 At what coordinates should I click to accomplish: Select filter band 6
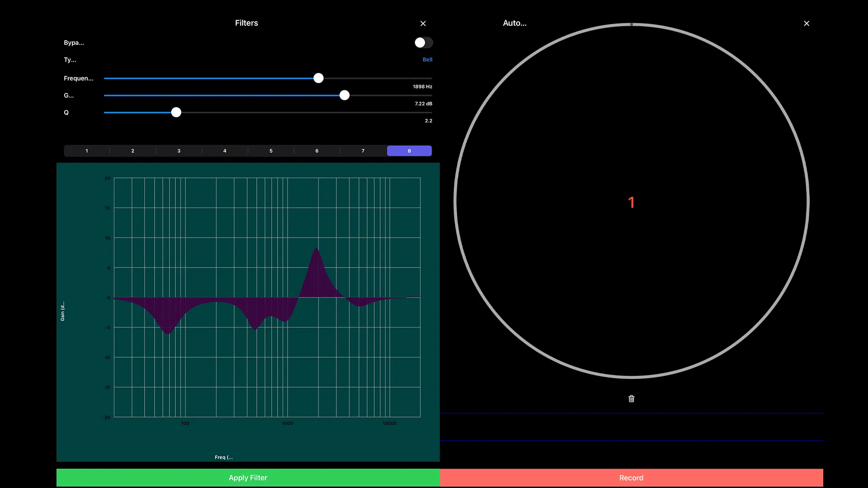click(x=317, y=151)
